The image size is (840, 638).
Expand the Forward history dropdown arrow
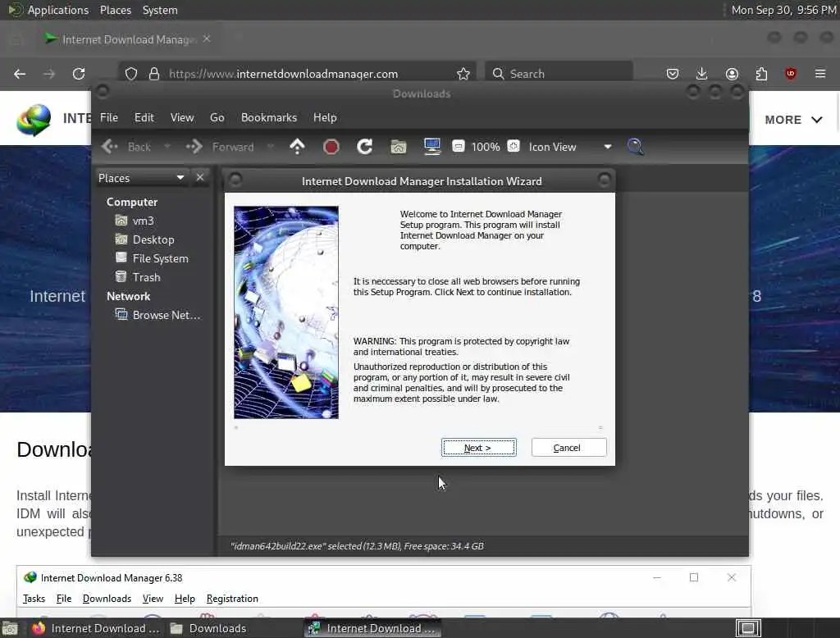click(270, 146)
